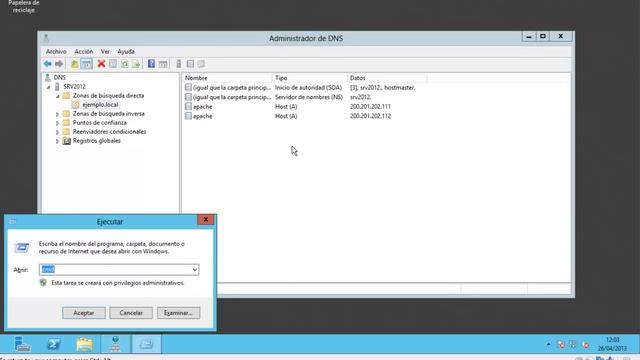640x360 pixels.
Task: Select Registros globales item
Action: [x=96, y=140]
